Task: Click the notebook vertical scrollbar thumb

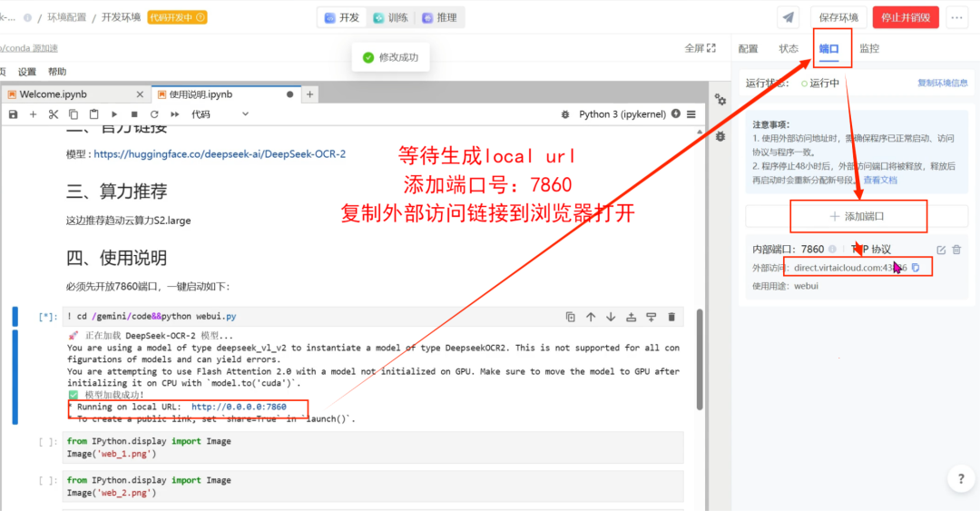Action: pyautogui.click(x=700, y=359)
